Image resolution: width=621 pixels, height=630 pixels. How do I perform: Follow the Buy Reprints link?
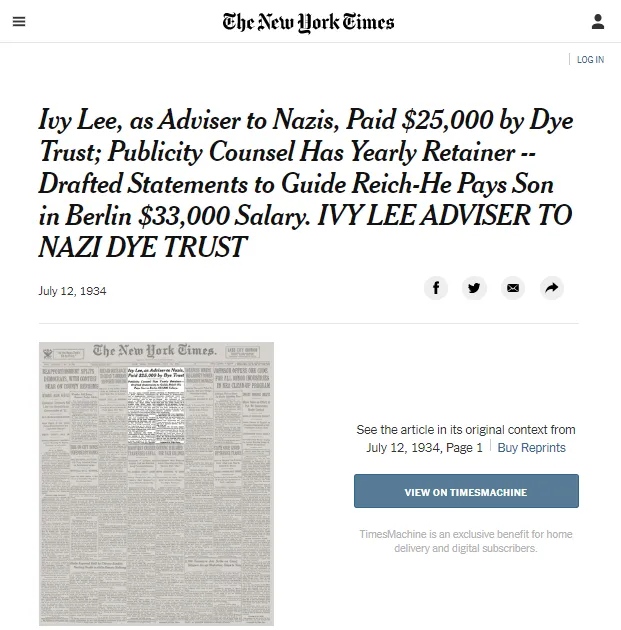(531, 448)
